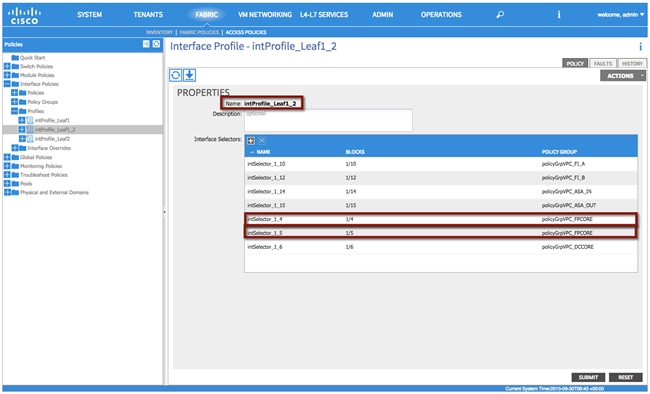
Task: Select the intSelector_1_5 row
Action: point(441,233)
